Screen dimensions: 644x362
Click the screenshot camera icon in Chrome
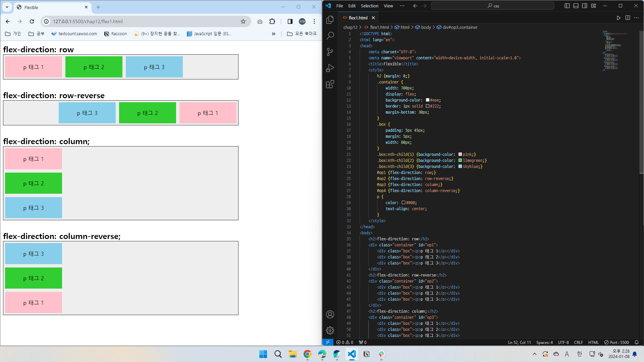click(260, 21)
